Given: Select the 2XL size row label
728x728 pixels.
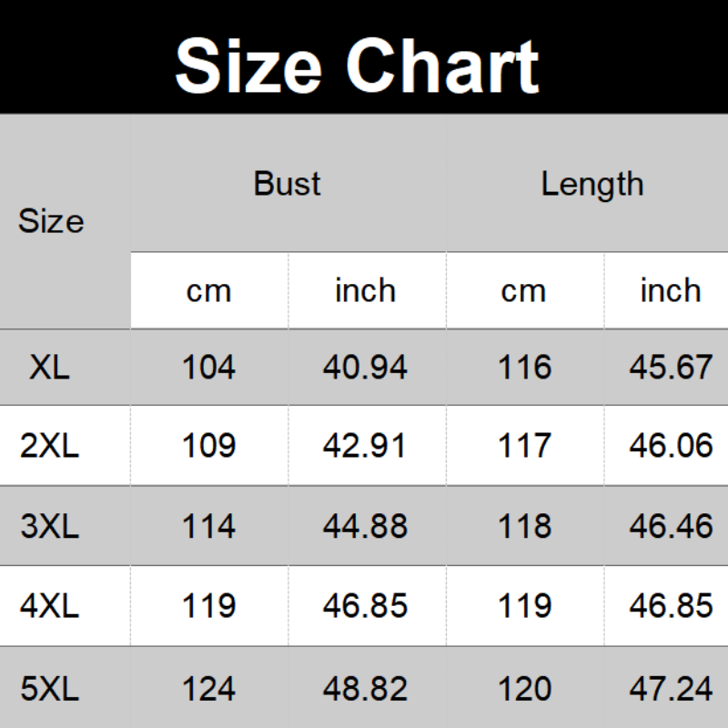Looking at the screenshot, I should pyautogui.click(x=49, y=446).
